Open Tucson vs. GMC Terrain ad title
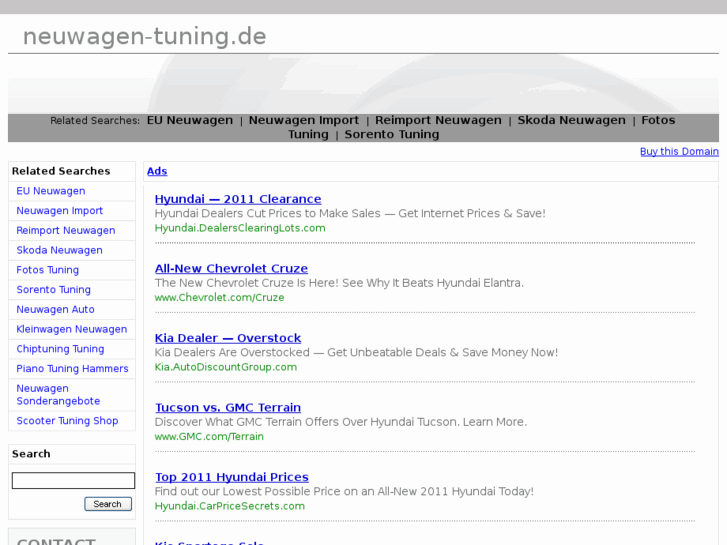The image size is (727, 545). tap(228, 408)
